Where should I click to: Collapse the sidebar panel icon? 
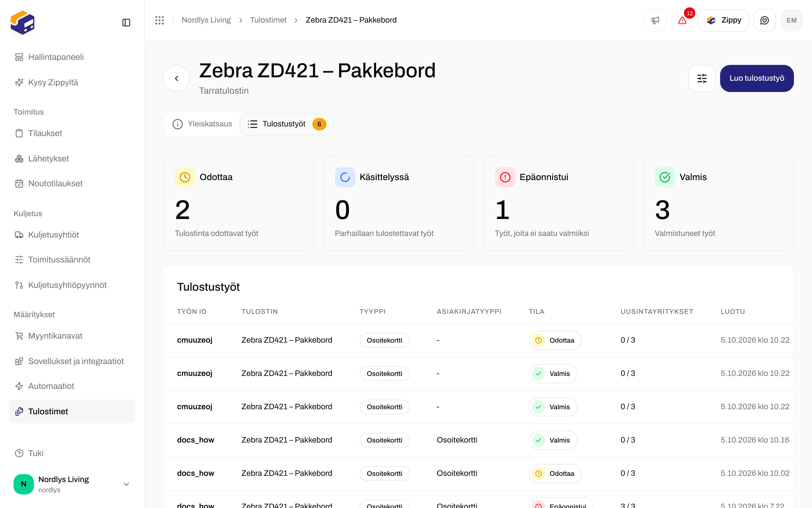(x=126, y=23)
